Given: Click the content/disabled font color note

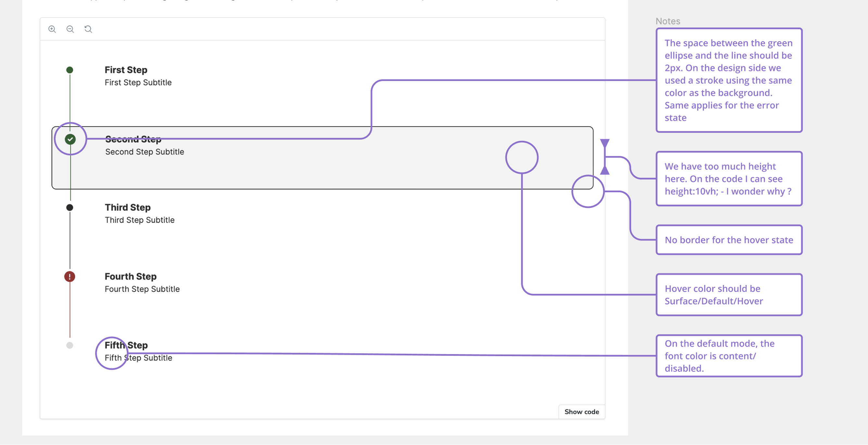Looking at the screenshot, I should coord(729,356).
